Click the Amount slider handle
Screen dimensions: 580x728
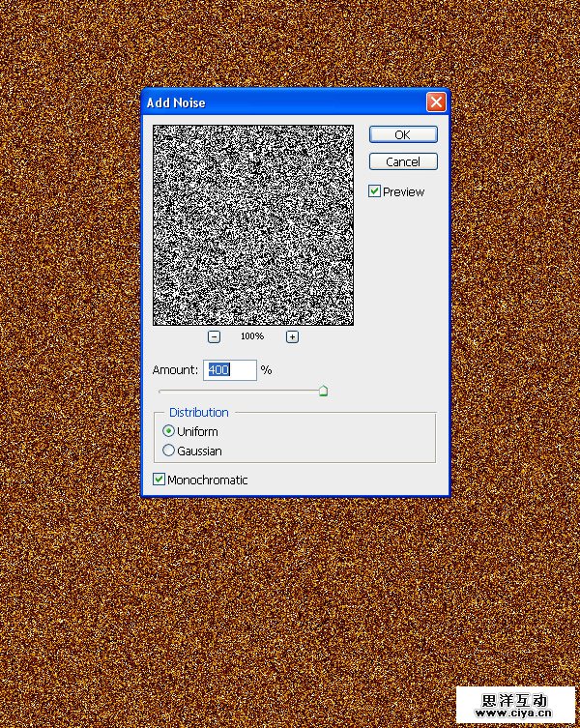tap(323, 391)
